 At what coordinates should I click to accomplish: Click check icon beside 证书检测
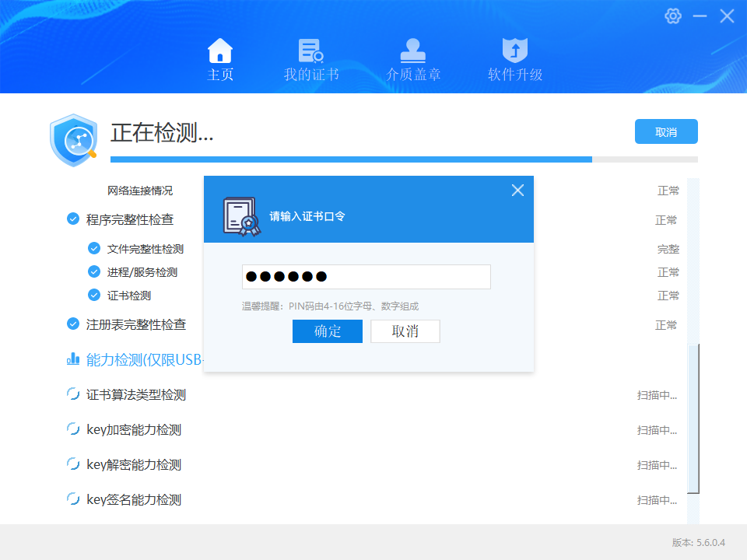94,295
